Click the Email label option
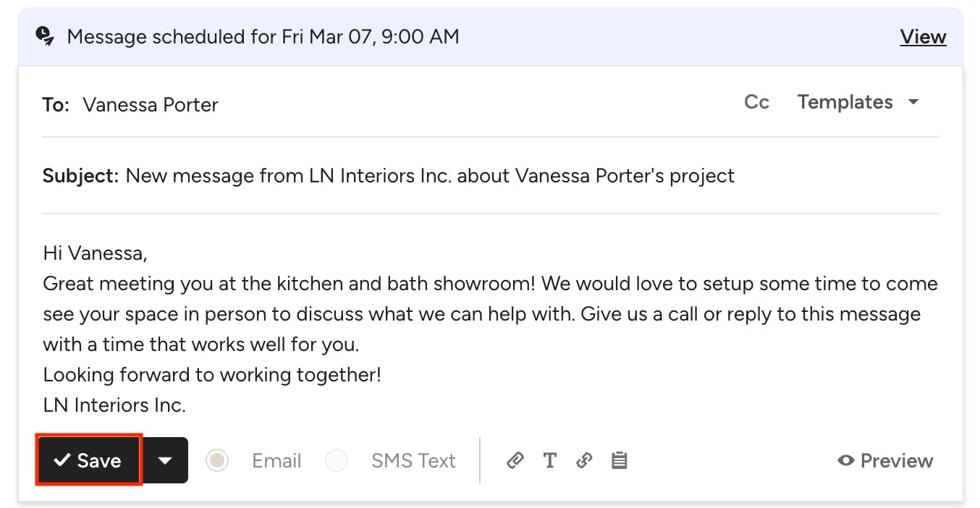 tap(276, 460)
